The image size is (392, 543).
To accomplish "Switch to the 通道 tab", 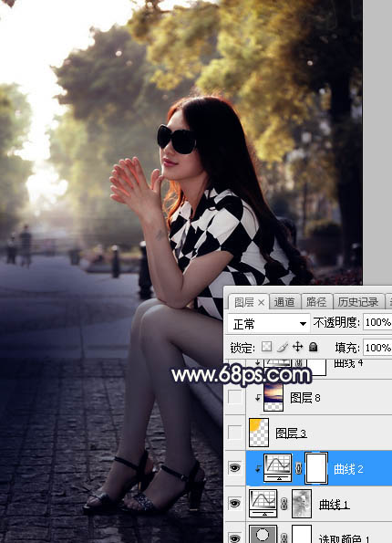I will (284, 302).
